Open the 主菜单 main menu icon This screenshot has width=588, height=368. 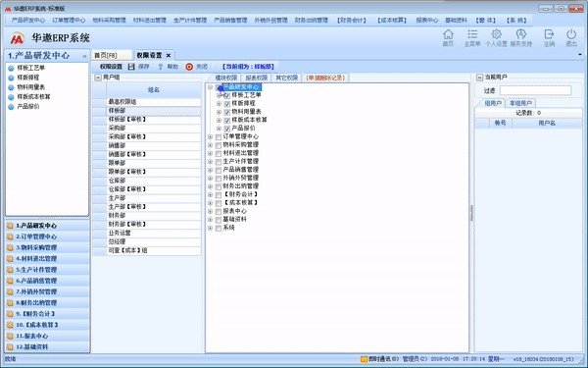(472, 35)
